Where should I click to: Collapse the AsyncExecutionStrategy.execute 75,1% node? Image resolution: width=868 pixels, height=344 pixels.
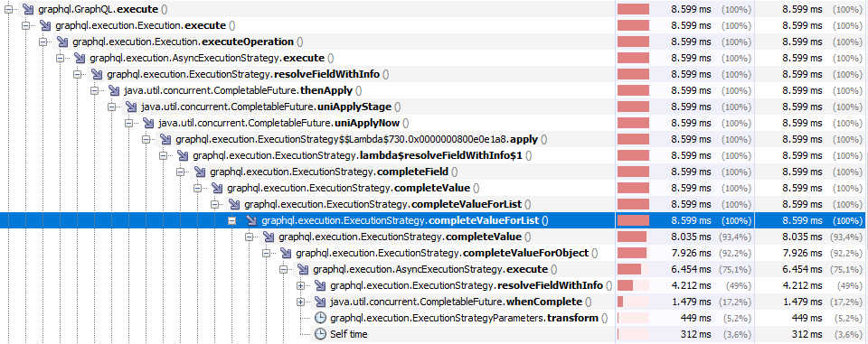click(283, 269)
